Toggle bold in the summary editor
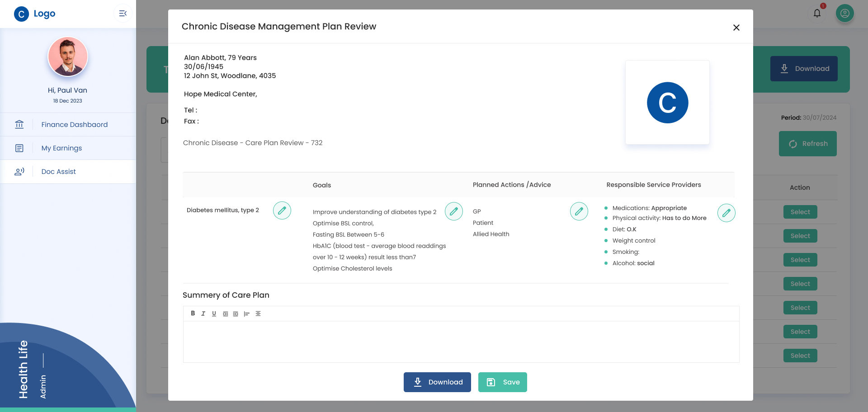The height and width of the screenshot is (412, 868). [x=193, y=314]
